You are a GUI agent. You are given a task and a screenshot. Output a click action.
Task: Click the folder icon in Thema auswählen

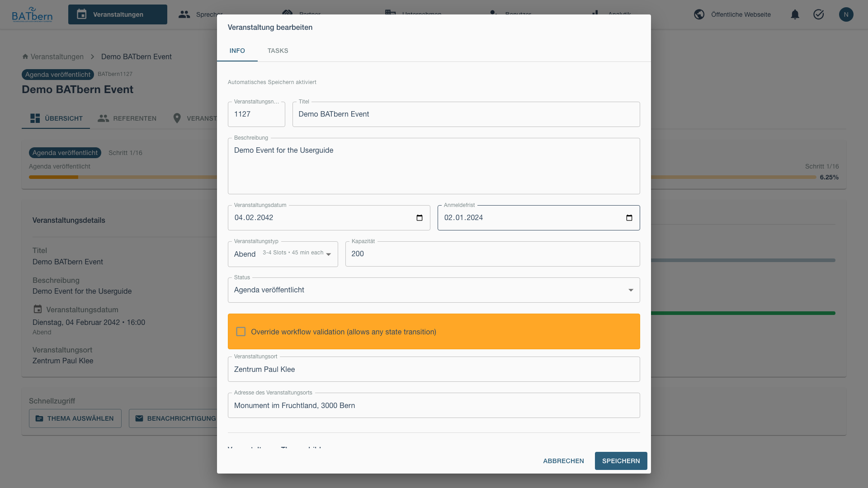(x=39, y=418)
